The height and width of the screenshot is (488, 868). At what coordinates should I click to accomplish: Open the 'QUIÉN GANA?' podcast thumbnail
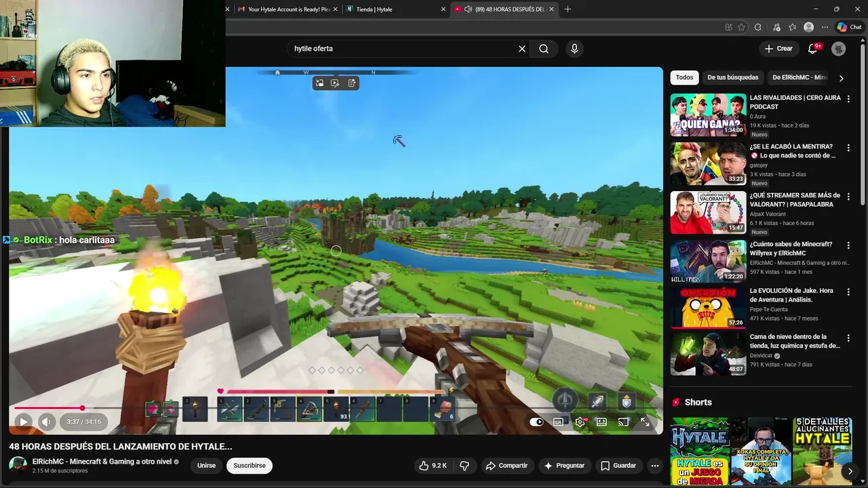(708, 115)
